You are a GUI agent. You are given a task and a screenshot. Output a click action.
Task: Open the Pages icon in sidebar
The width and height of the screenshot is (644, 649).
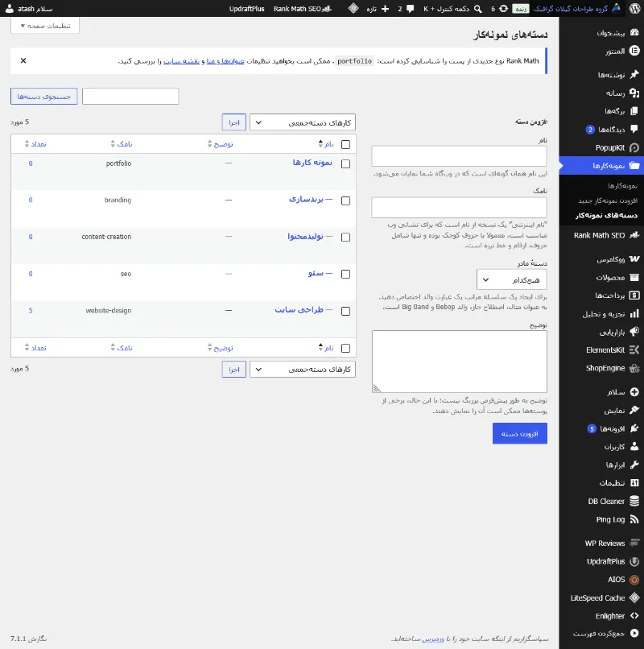(x=634, y=111)
